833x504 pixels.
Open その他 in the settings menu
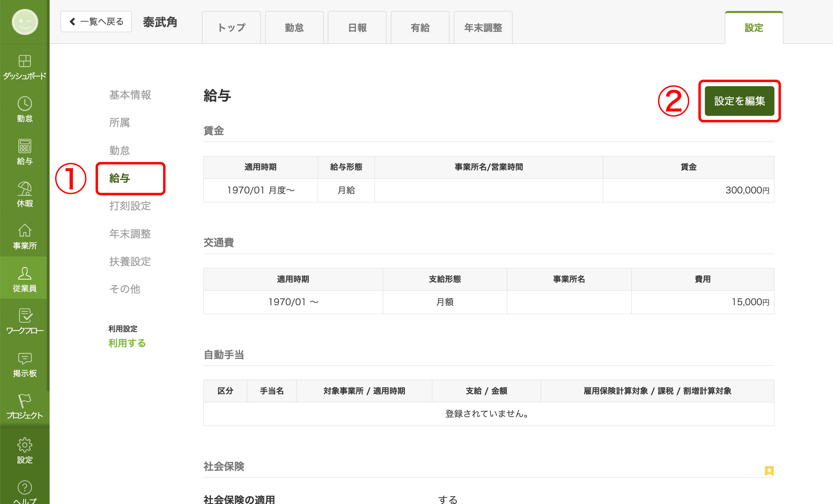(x=125, y=289)
